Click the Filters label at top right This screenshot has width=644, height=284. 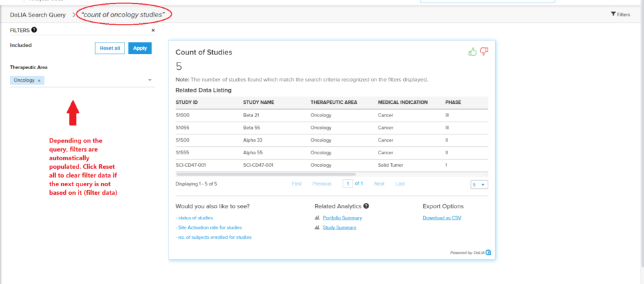click(x=623, y=15)
